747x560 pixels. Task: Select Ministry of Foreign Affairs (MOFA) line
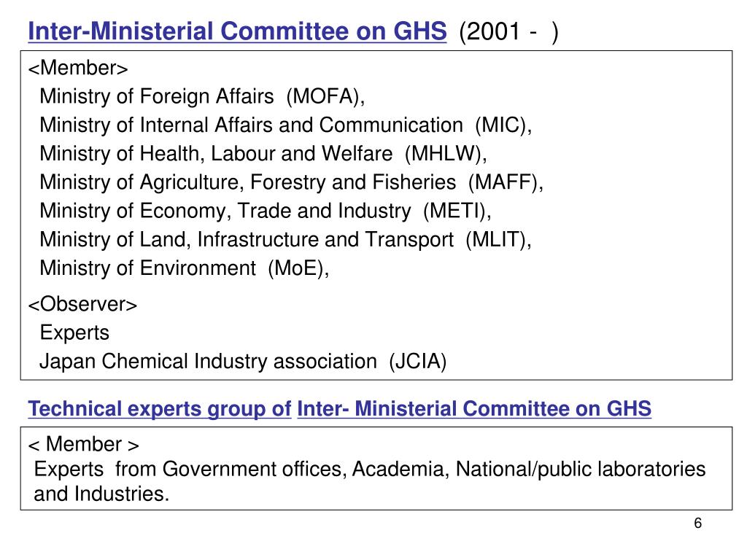click(x=202, y=97)
